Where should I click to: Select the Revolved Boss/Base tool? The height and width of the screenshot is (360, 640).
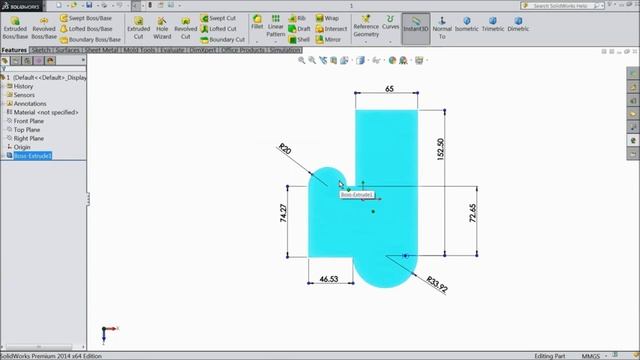click(x=44, y=28)
